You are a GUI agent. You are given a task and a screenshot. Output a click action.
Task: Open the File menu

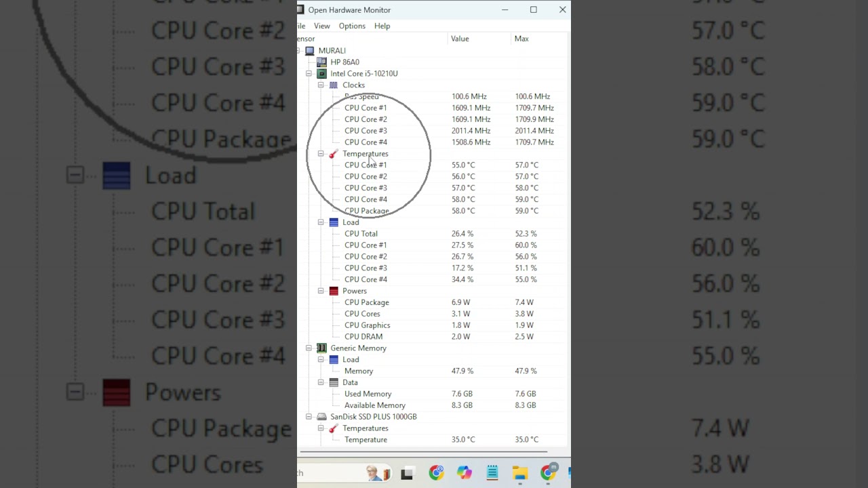[302, 26]
